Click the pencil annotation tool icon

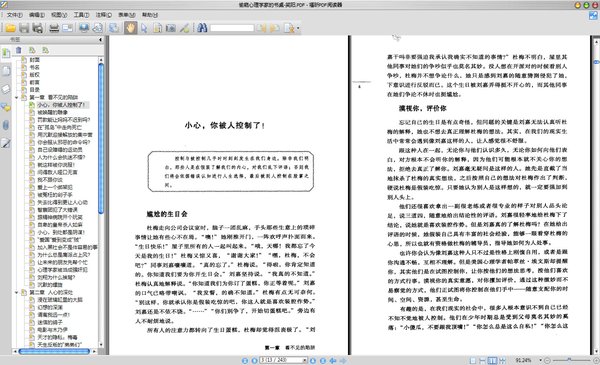pos(184,28)
